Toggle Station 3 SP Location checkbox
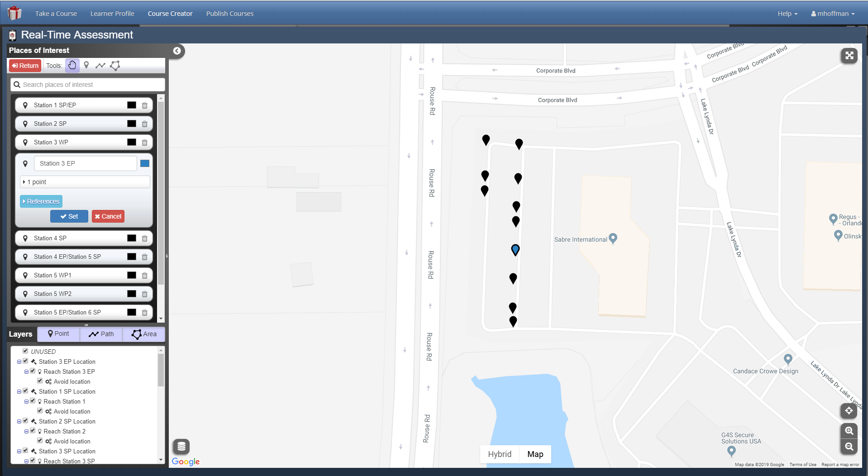Image resolution: width=868 pixels, height=476 pixels. pyautogui.click(x=26, y=451)
